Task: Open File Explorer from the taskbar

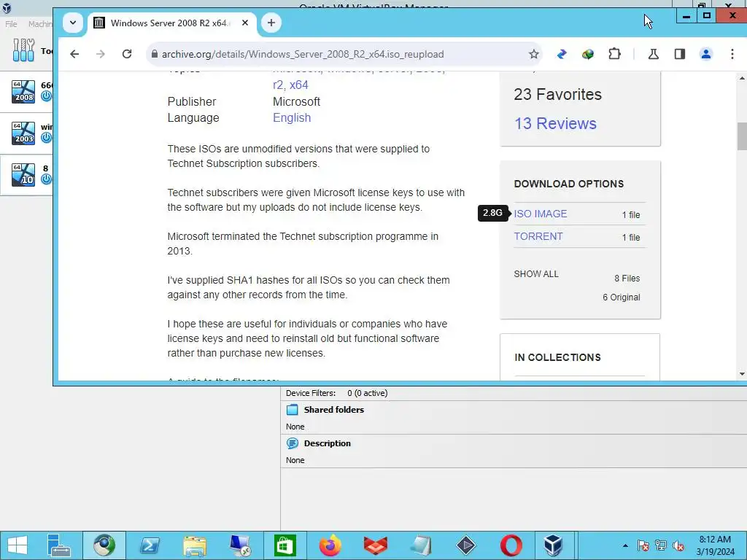Action: point(194,545)
